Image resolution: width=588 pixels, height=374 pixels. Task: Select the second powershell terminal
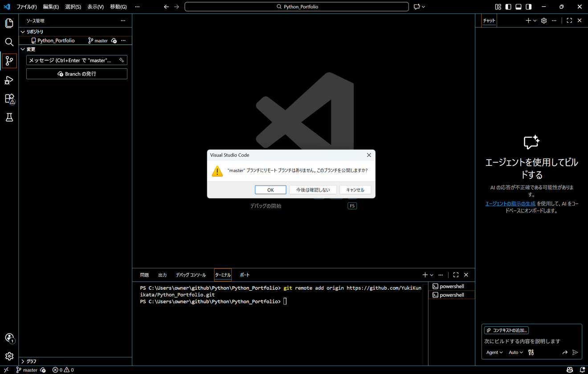[x=452, y=295]
